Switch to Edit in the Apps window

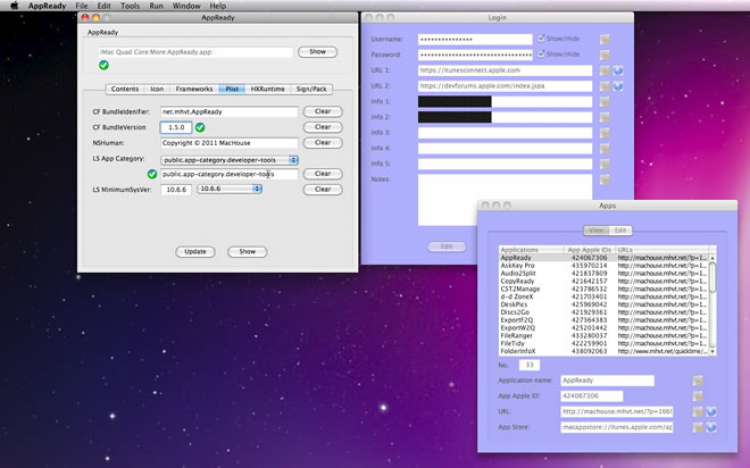point(621,230)
